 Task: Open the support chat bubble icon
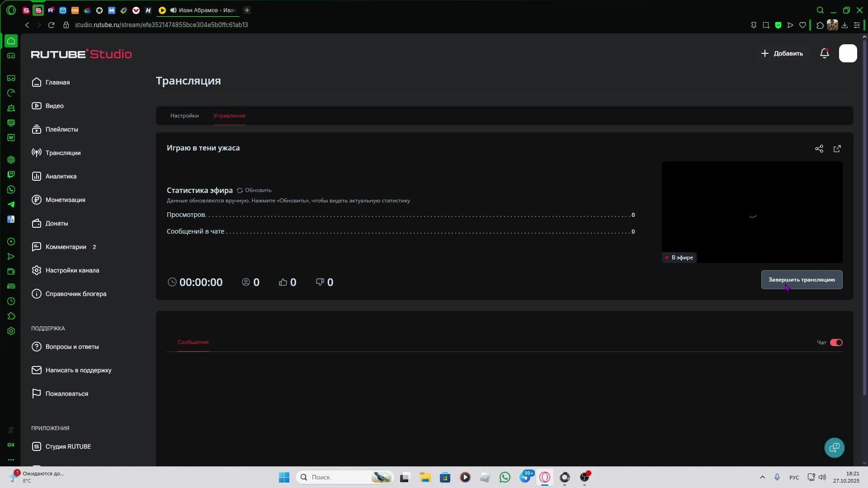click(x=834, y=447)
